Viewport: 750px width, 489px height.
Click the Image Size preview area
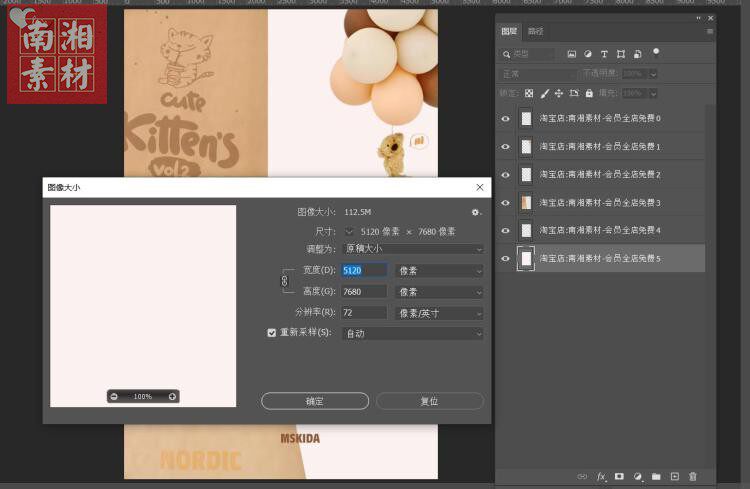click(x=143, y=306)
